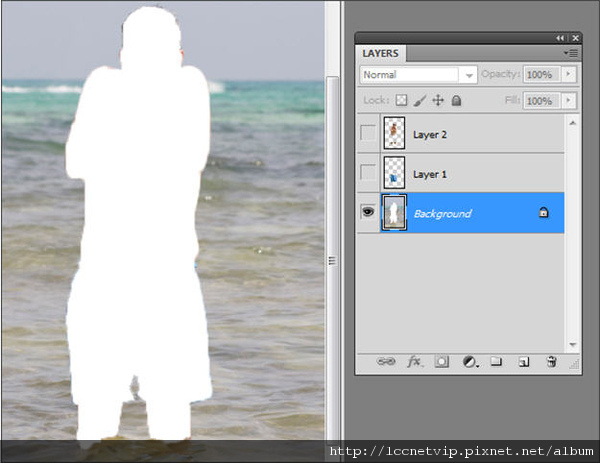Image resolution: width=600 pixels, height=463 pixels.
Task: Click the layers list scroll down arrow
Action: pos(572,345)
